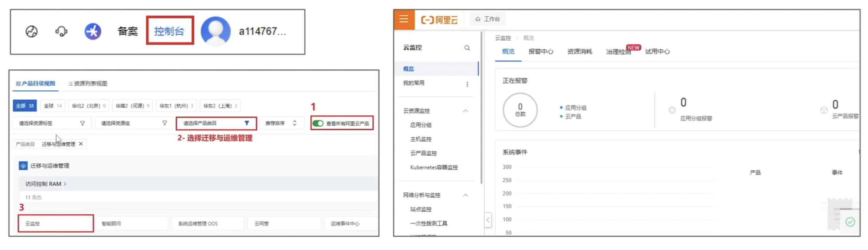Open the 系统运维管理 OOS product card
This screenshot has height=250, width=868.
[209, 223]
